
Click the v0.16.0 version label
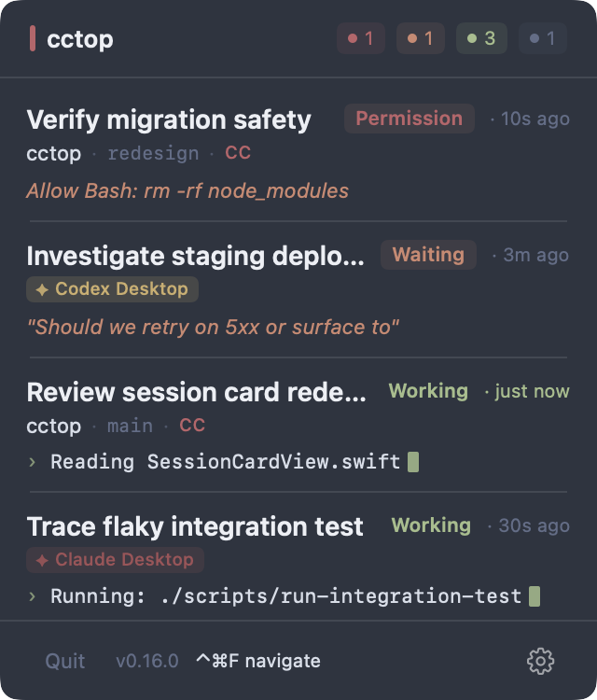point(147,661)
